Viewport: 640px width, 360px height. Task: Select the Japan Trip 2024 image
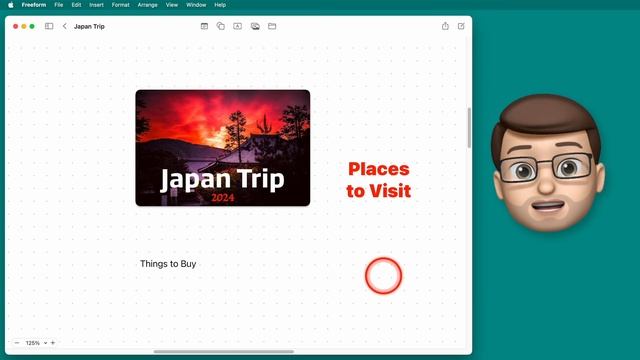223,148
